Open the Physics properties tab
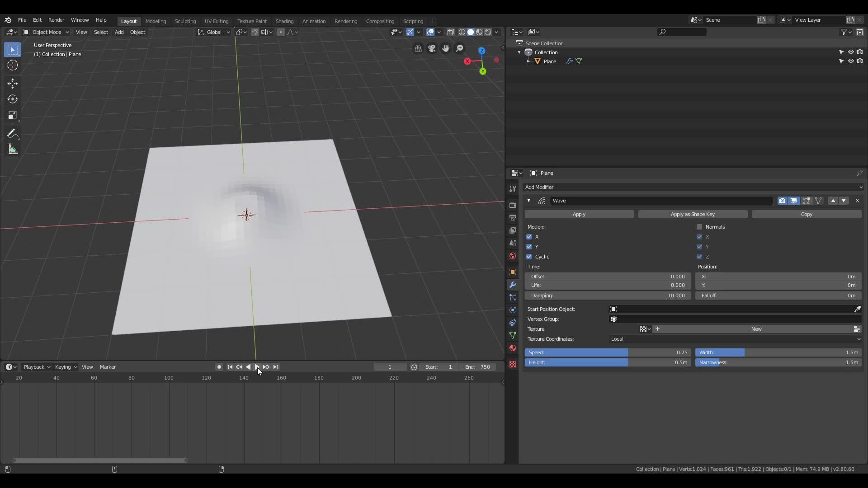This screenshot has height=488, width=868. point(512,310)
